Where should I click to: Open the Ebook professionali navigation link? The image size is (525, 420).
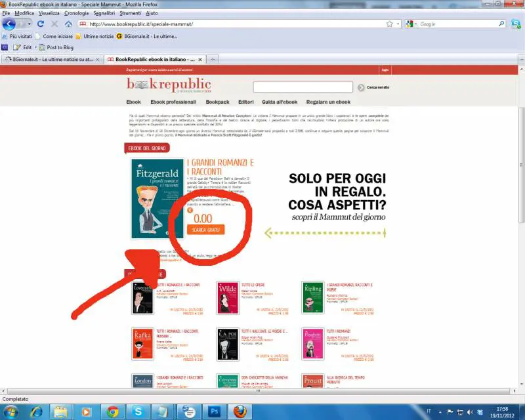[173, 102]
